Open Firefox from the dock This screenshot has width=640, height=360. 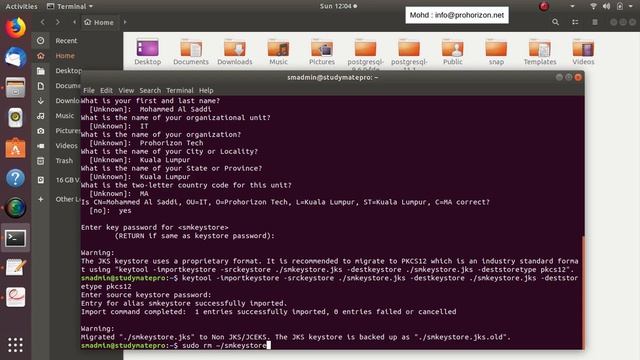tap(16, 28)
